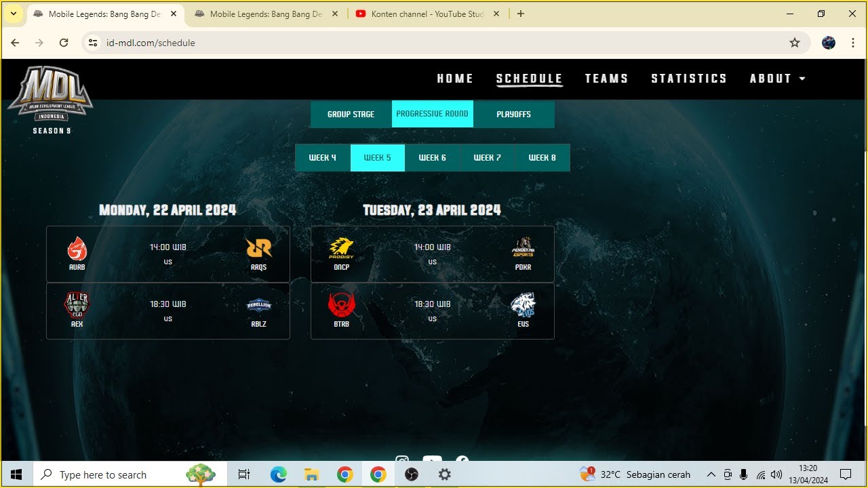Viewport: 868px width, 488px height.
Task: Reload the schedule page
Action: click(x=64, y=43)
